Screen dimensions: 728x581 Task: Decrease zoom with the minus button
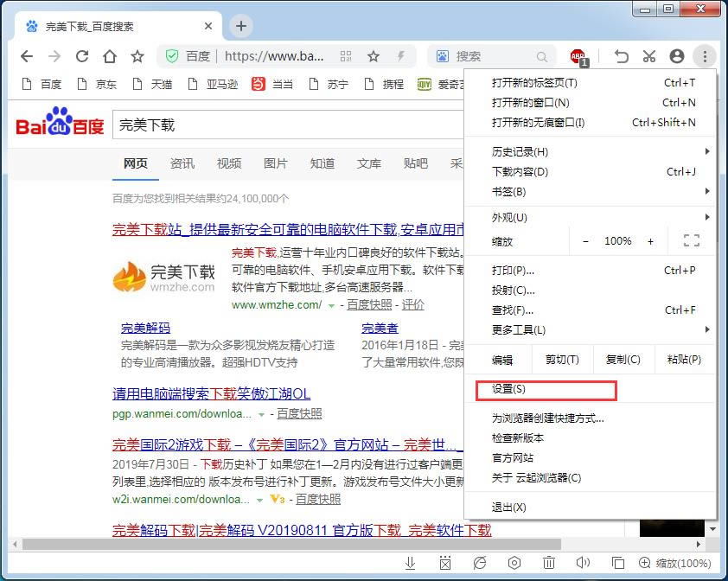pos(586,241)
